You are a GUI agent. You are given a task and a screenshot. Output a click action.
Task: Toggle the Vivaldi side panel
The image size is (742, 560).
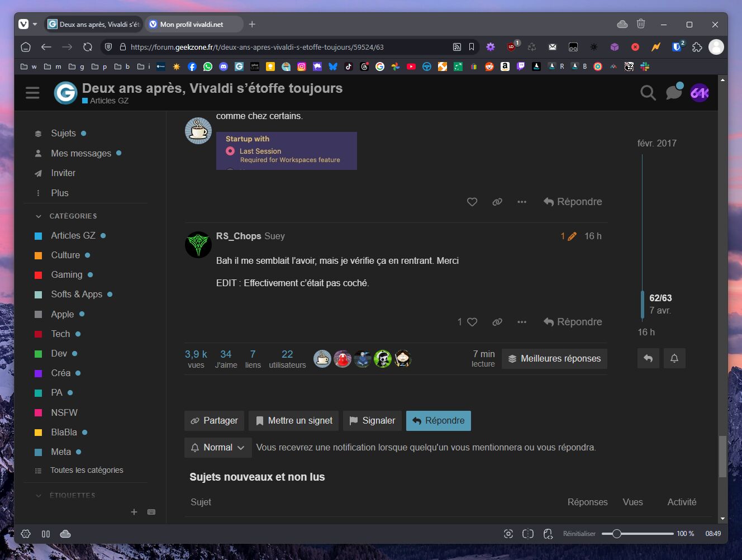[x=46, y=534]
